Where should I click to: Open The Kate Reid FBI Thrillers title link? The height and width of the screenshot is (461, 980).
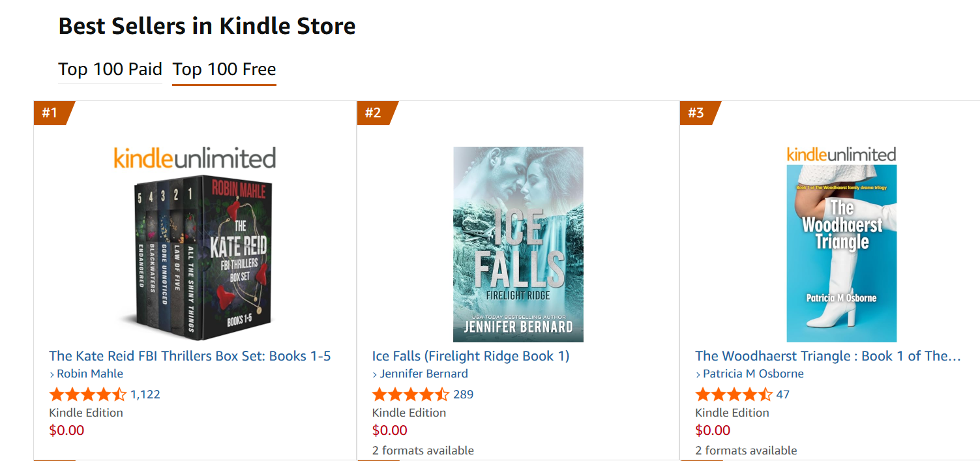(190, 356)
